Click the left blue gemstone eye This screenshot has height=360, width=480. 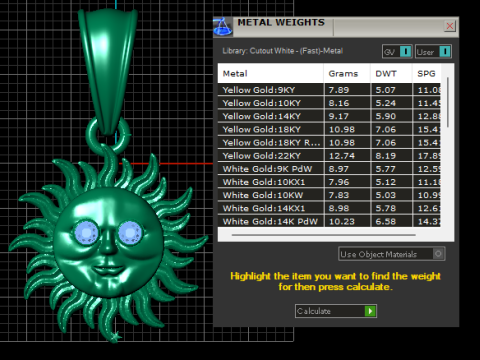point(86,232)
